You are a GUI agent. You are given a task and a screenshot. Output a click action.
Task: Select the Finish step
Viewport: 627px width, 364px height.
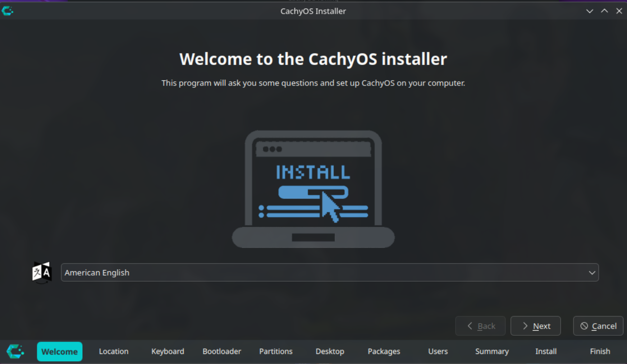pyautogui.click(x=600, y=351)
